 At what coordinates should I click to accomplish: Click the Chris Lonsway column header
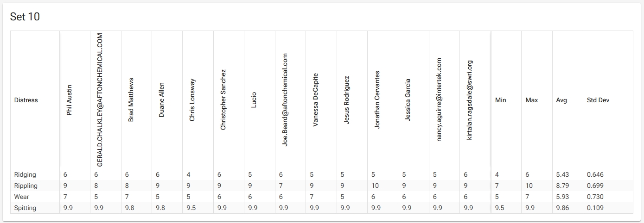tap(192, 100)
